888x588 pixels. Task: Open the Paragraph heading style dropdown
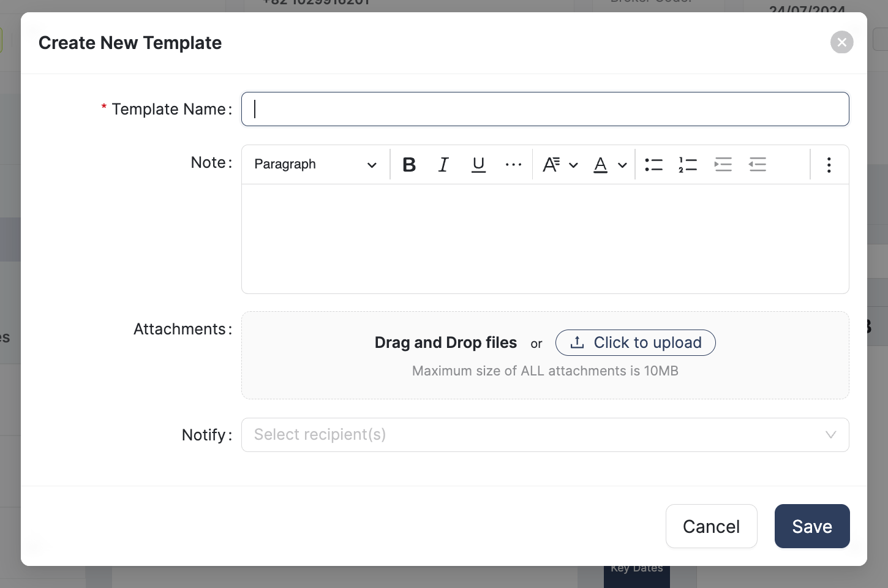315,165
